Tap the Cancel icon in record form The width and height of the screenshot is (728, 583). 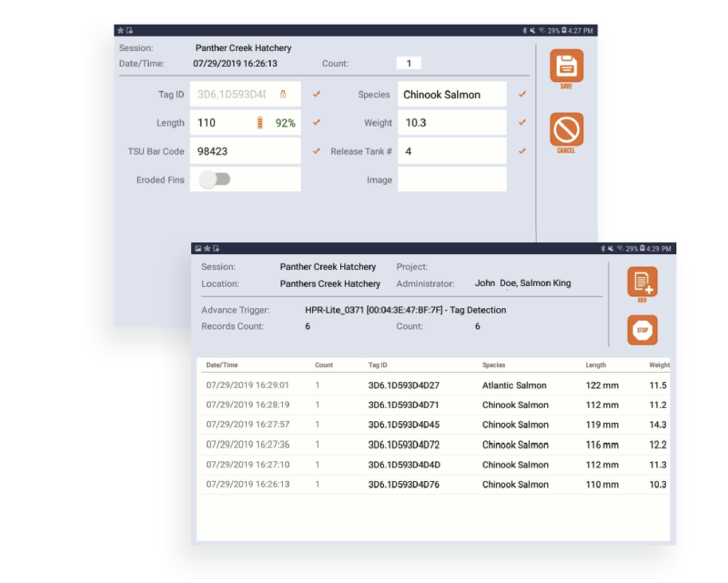coord(566,130)
